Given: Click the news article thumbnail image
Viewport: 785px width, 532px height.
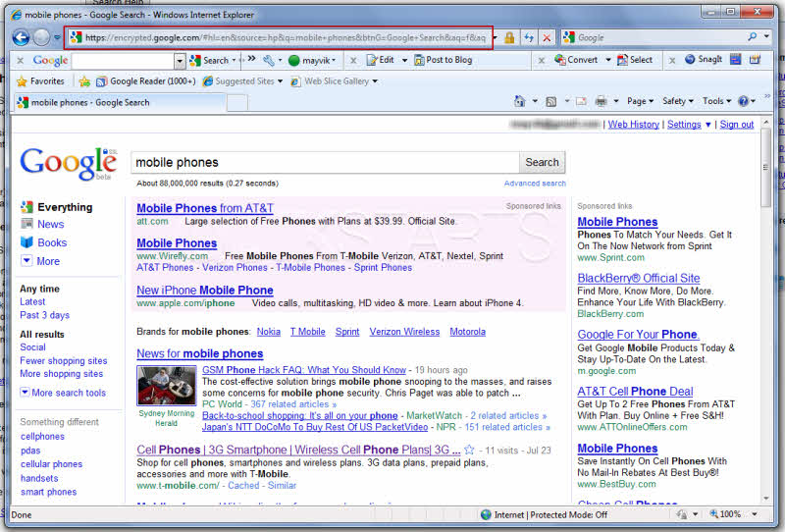Looking at the screenshot, I should [167, 386].
